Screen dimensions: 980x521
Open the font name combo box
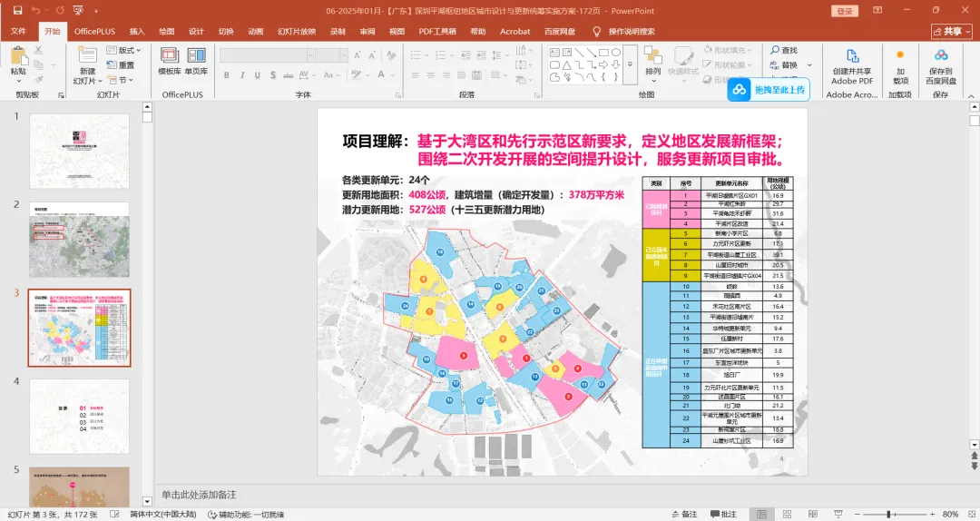point(267,55)
